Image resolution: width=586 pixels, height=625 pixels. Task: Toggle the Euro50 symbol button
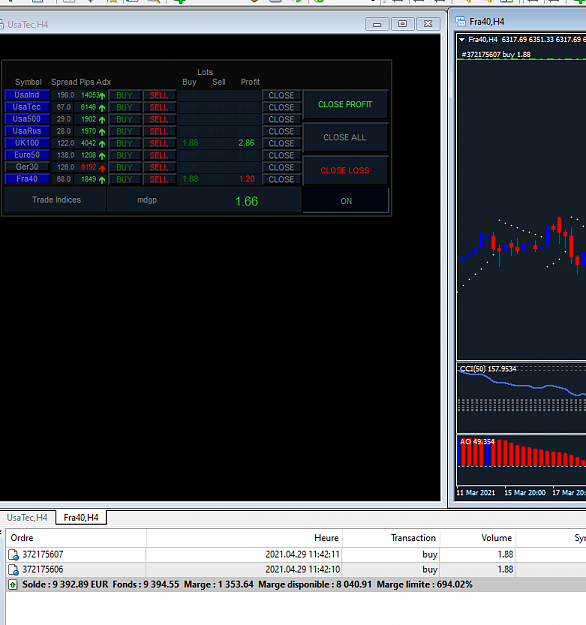coord(27,155)
